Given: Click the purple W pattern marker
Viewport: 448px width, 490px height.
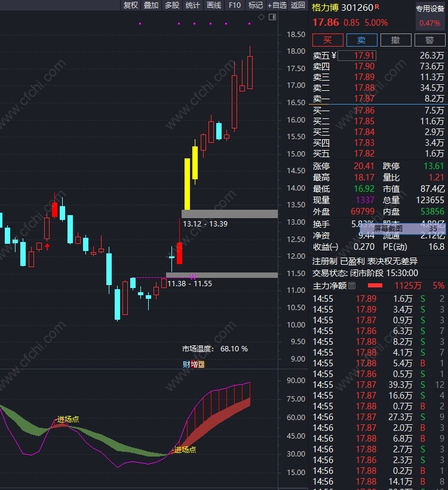Looking at the screenshot, I should [x=193, y=277].
